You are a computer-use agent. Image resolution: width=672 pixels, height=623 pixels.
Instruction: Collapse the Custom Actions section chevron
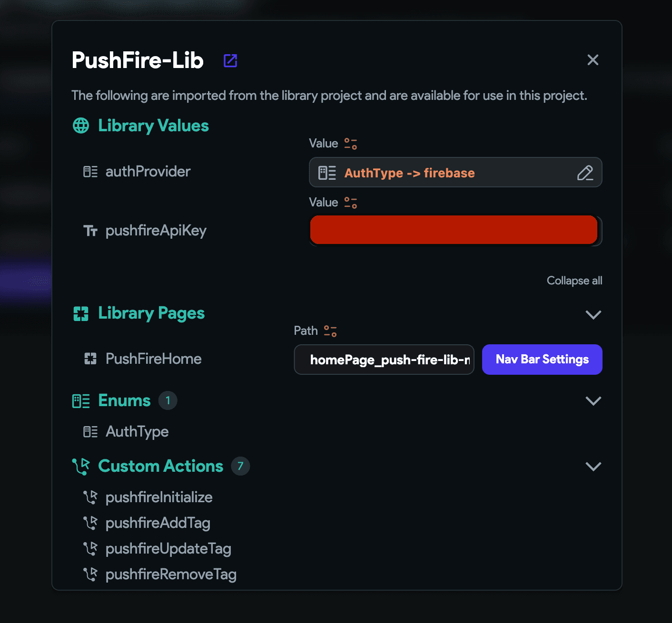click(593, 467)
